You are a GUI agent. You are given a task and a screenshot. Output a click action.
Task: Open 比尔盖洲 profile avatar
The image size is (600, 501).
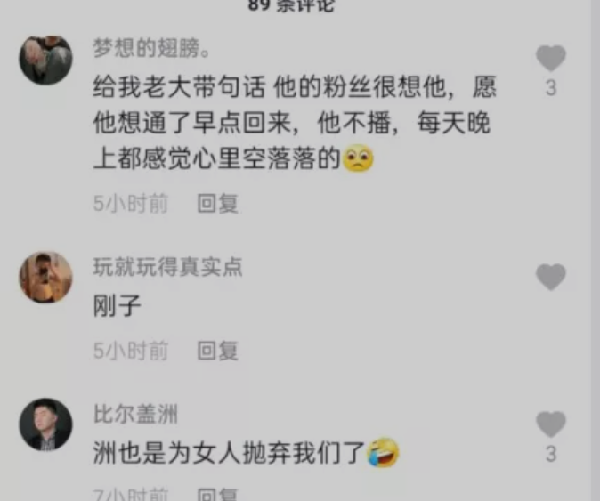[46, 424]
